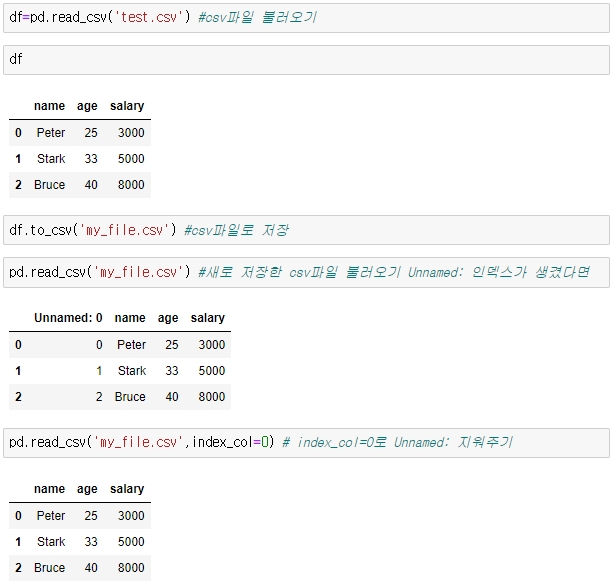This screenshot has width=614, height=586.
Task: Click 'Bruce' in the Unnamed: 0 table
Action: 130,396
